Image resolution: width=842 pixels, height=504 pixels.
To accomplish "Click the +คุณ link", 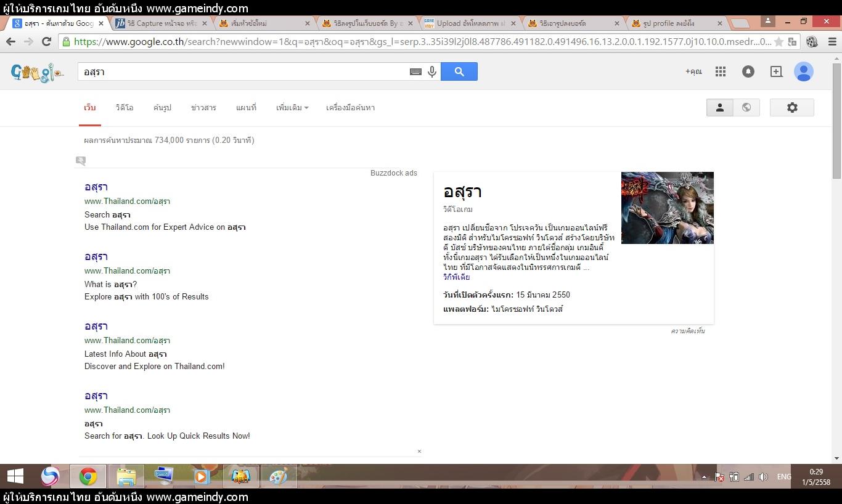I will click(693, 71).
